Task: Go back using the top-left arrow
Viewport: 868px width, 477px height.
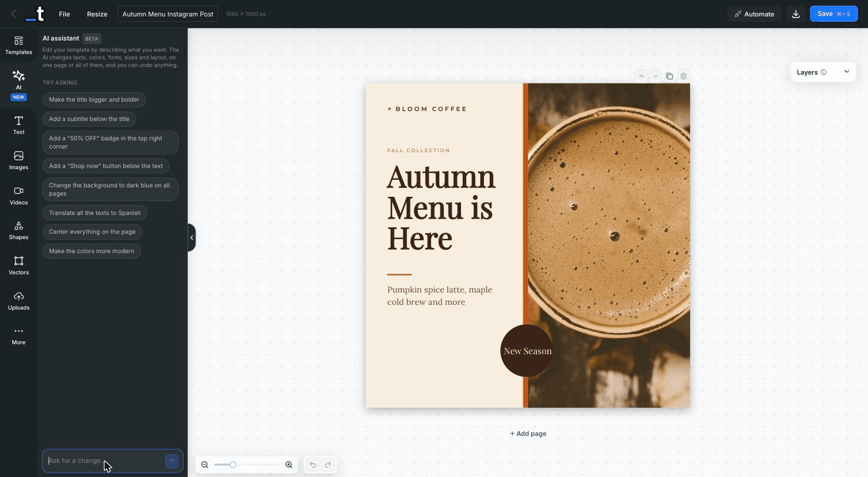Action: click(x=14, y=14)
